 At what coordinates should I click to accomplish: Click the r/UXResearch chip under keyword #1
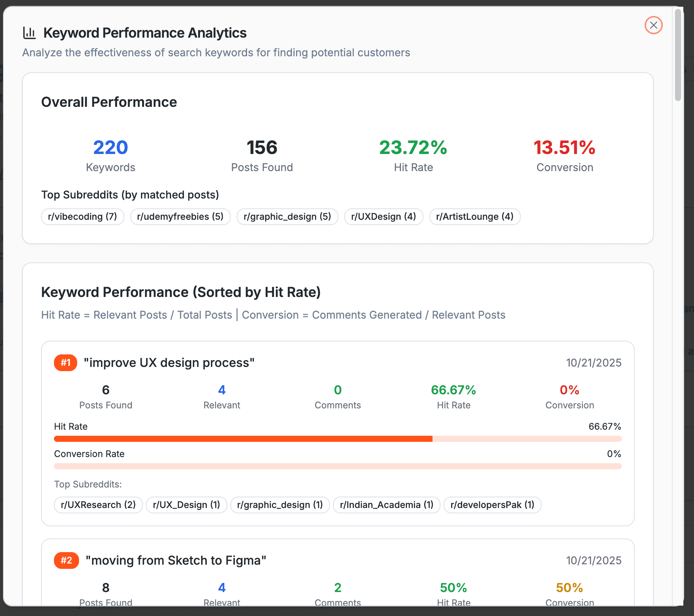tap(98, 505)
